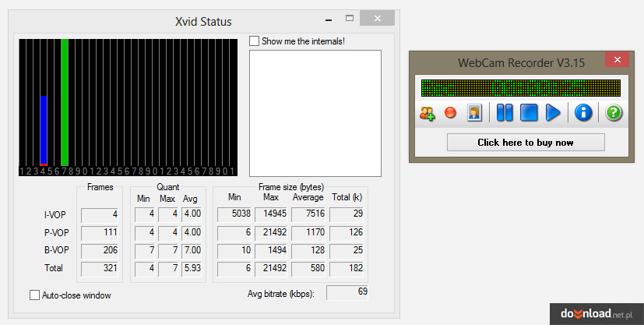This screenshot has height=325, width=644.
Task: Click the I-VOP Frames field showing 4
Action: (x=100, y=215)
